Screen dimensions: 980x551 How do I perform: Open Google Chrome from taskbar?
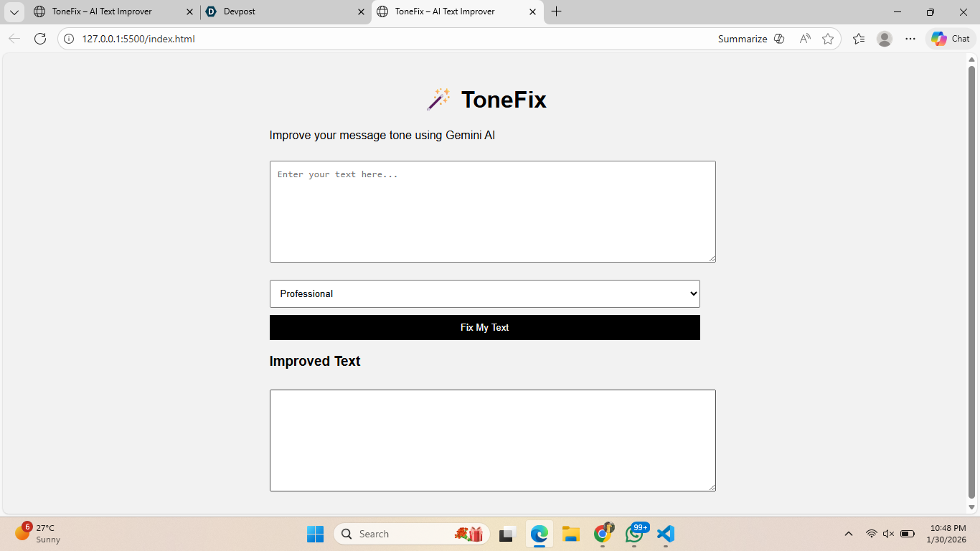603,534
